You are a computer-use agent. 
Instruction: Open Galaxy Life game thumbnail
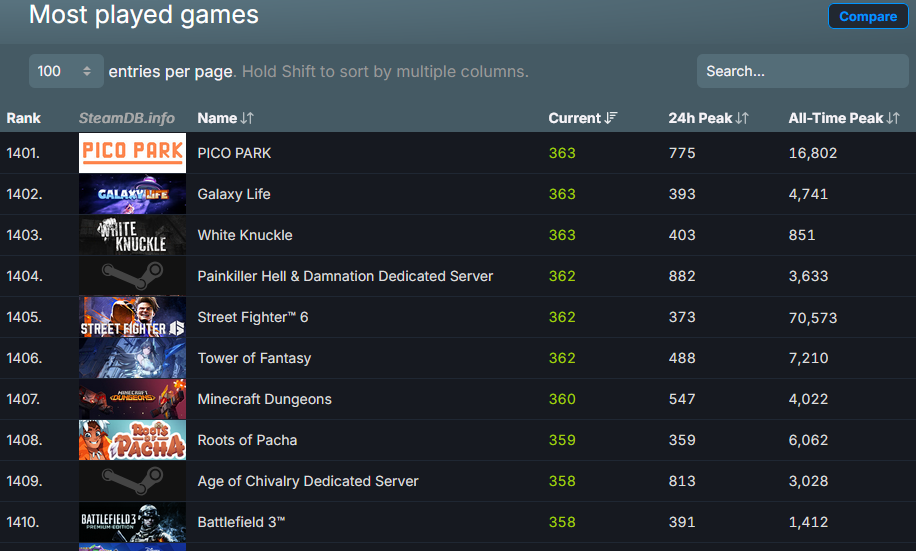pos(133,194)
